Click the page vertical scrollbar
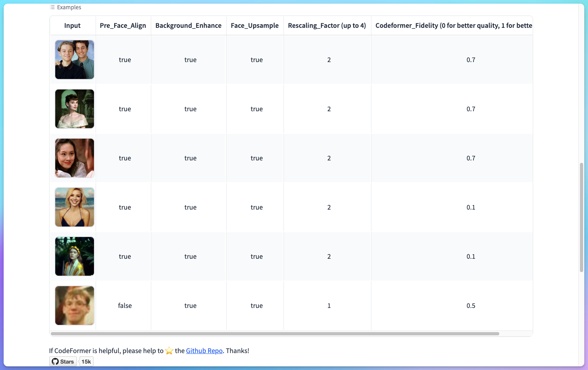 point(581,217)
